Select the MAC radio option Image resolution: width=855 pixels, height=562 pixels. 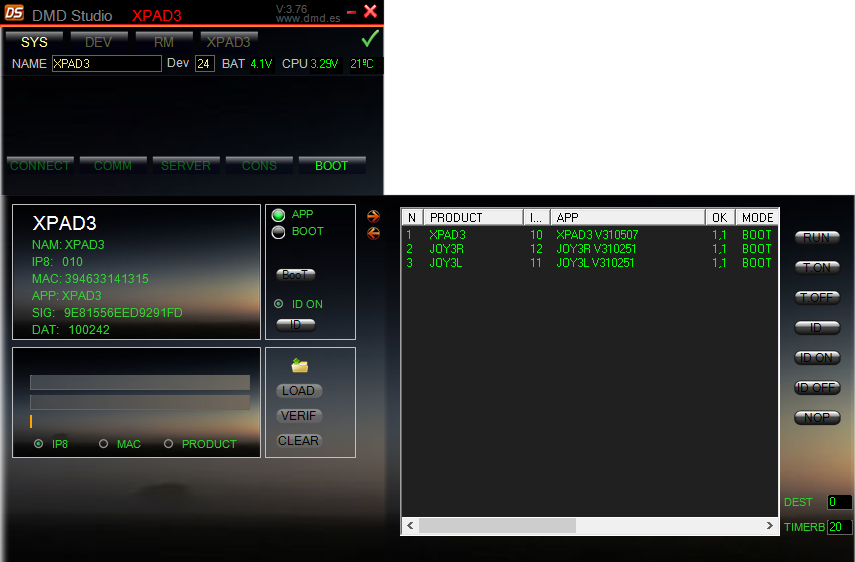coord(103,444)
